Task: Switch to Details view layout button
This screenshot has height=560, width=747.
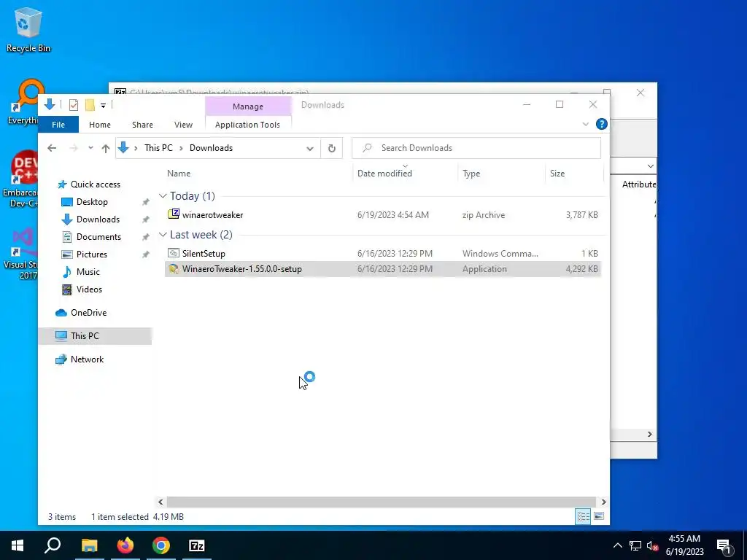Action: [583, 516]
